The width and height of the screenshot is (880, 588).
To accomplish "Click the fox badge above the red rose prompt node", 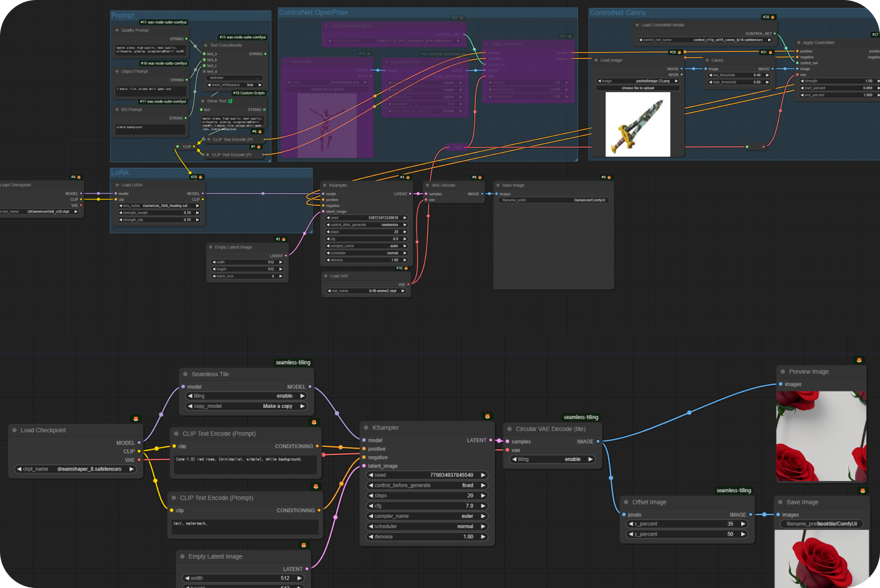I will coord(314,422).
